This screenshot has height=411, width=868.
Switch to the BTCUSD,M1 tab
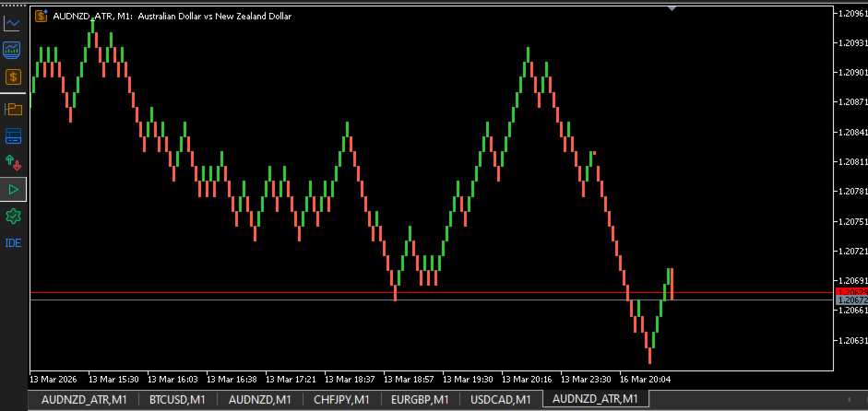pos(177,399)
